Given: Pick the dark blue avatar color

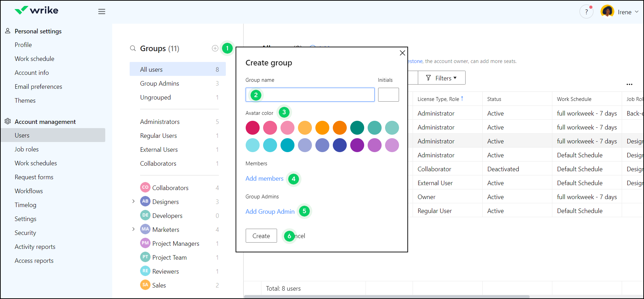Looking at the screenshot, I should (339, 145).
